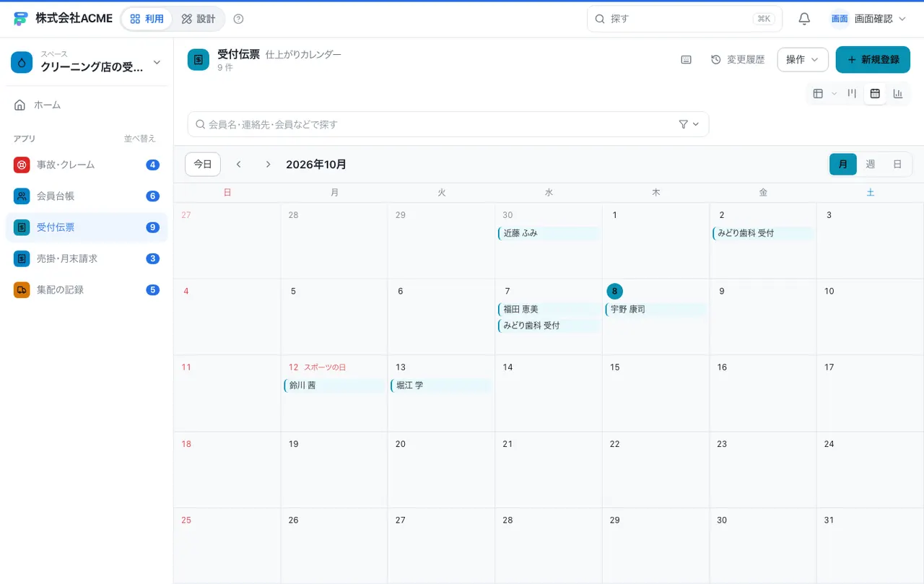Open the 操作 actions dropdown

[803, 60]
